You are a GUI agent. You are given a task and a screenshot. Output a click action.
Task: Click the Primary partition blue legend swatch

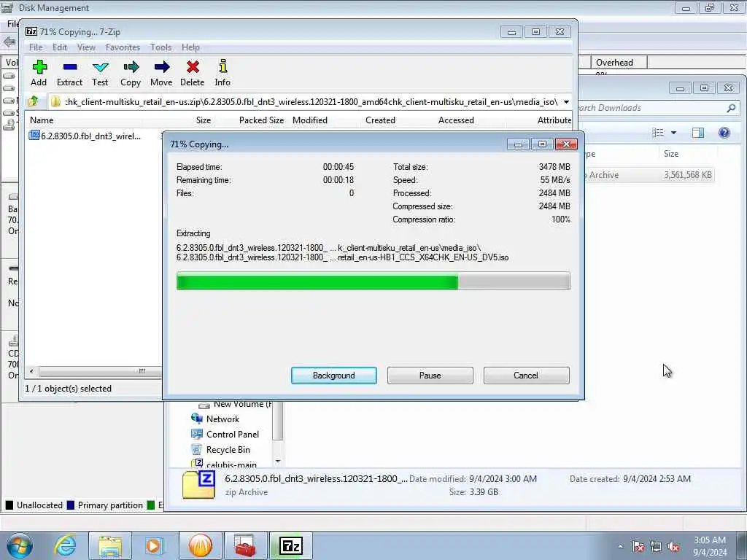71,505
